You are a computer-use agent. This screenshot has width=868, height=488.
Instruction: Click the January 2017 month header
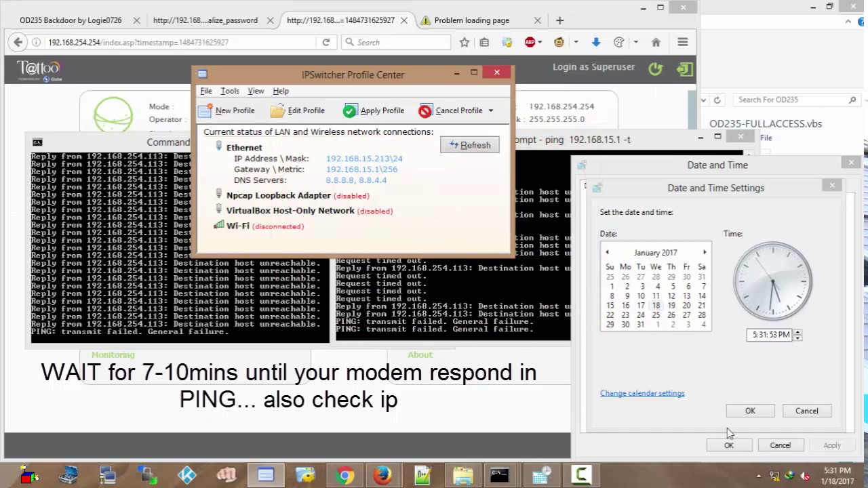coord(656,253)
